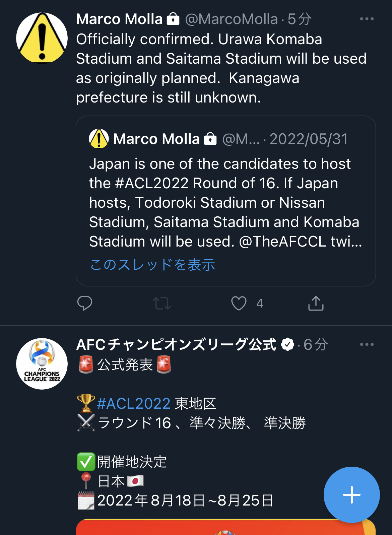
Task: Open more options on AFC official tweet
Action: click(367, 344)
